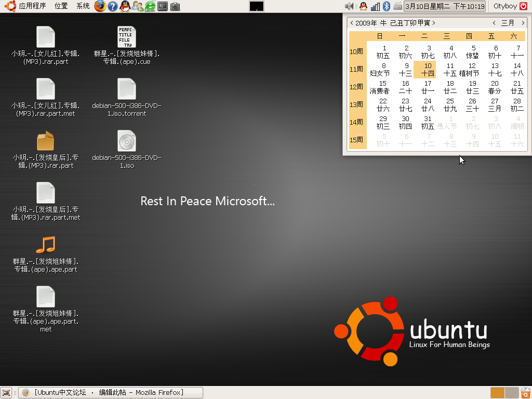532x399 pixels.
Task: Toggle the date and time clock button
Action: coord(445,6)
